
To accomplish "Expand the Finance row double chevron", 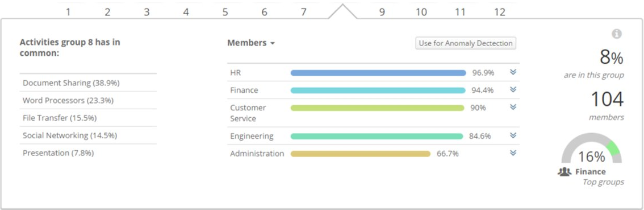I will tap(513, 89).
